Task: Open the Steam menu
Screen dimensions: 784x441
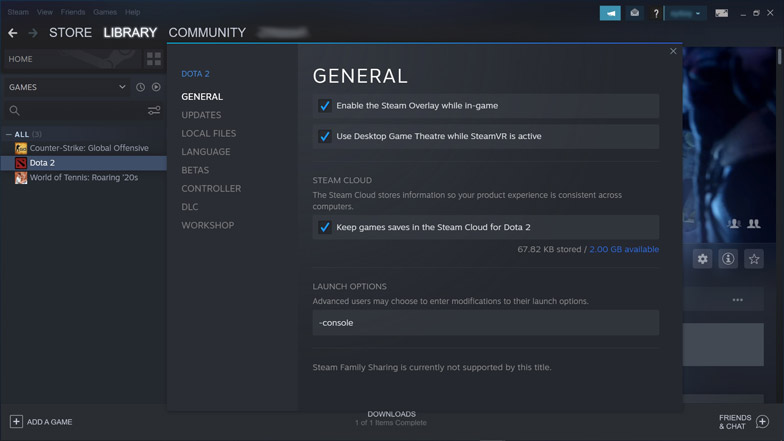Action: pyautogui.click(x=18, y=12)
